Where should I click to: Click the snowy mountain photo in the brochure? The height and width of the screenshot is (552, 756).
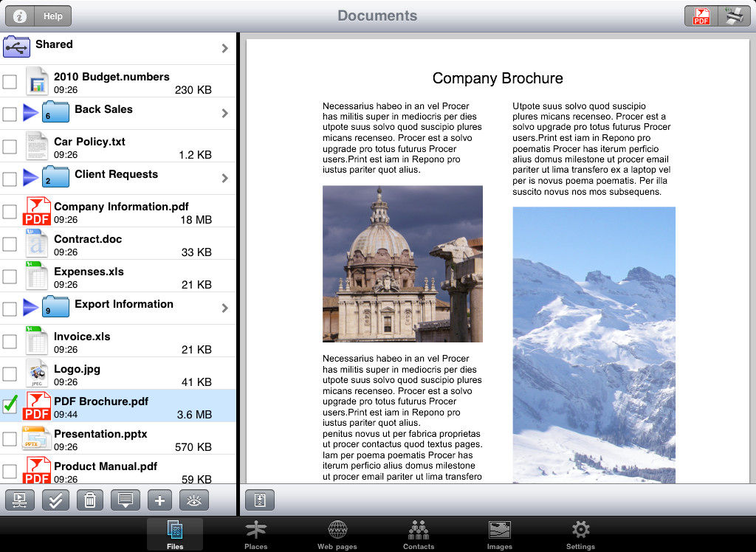point(594,345)
